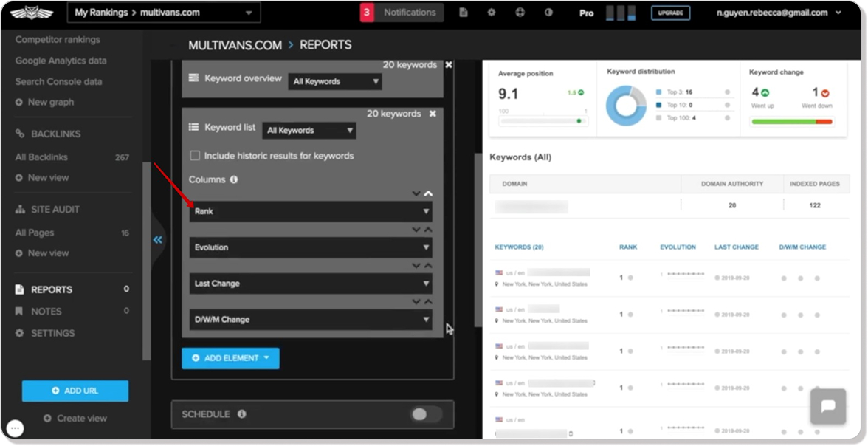The height and width of the screenshot is (446, 868).
Task: Open REPORTS section
Action: (52, 289)
